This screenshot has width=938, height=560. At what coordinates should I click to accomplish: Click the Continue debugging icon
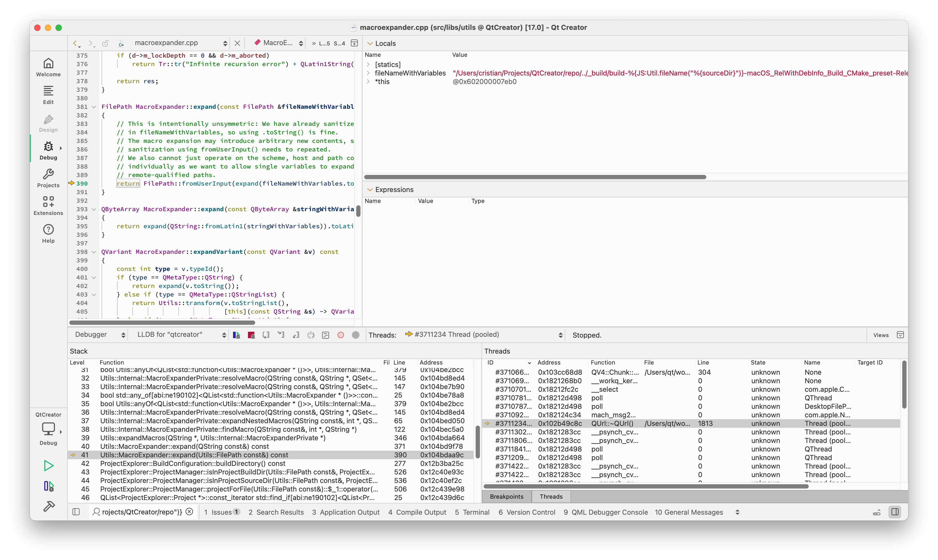(236, 335)
